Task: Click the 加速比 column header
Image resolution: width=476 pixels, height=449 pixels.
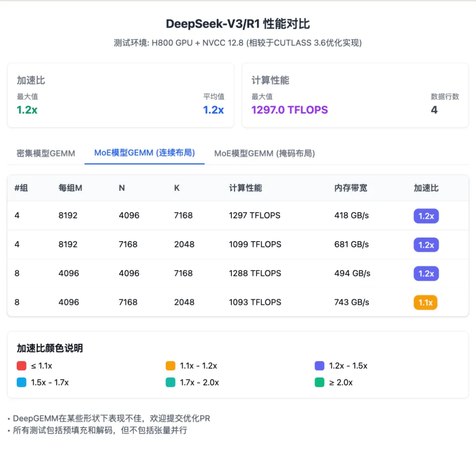Action: 426,188
